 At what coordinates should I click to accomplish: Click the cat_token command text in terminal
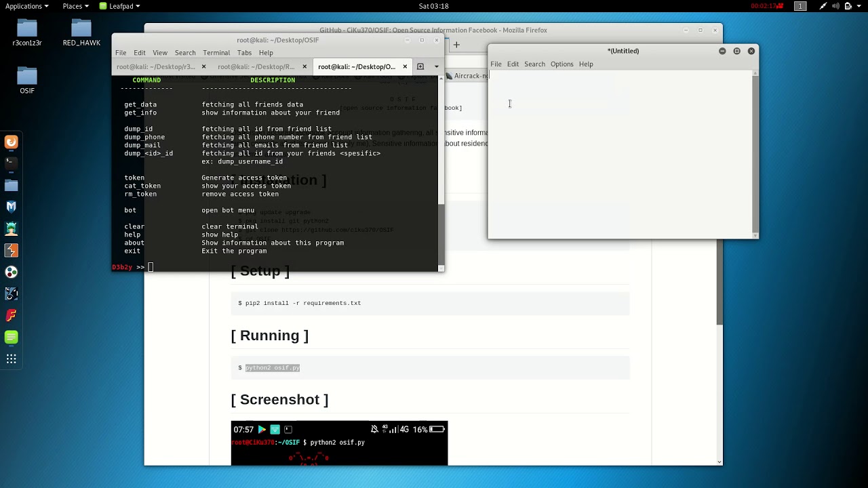142,186
